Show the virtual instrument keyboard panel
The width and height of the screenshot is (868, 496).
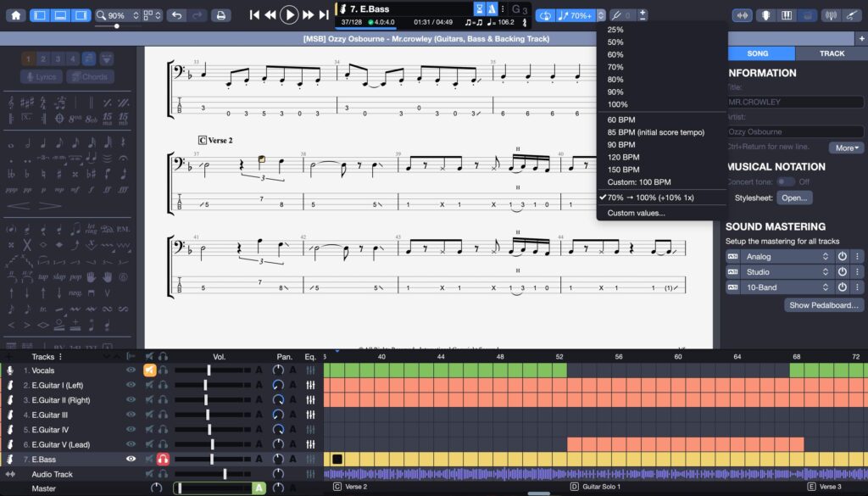point(787,14)
